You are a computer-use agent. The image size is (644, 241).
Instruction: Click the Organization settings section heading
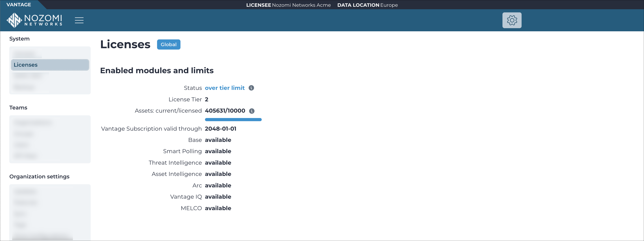click(x=39, y=177)
